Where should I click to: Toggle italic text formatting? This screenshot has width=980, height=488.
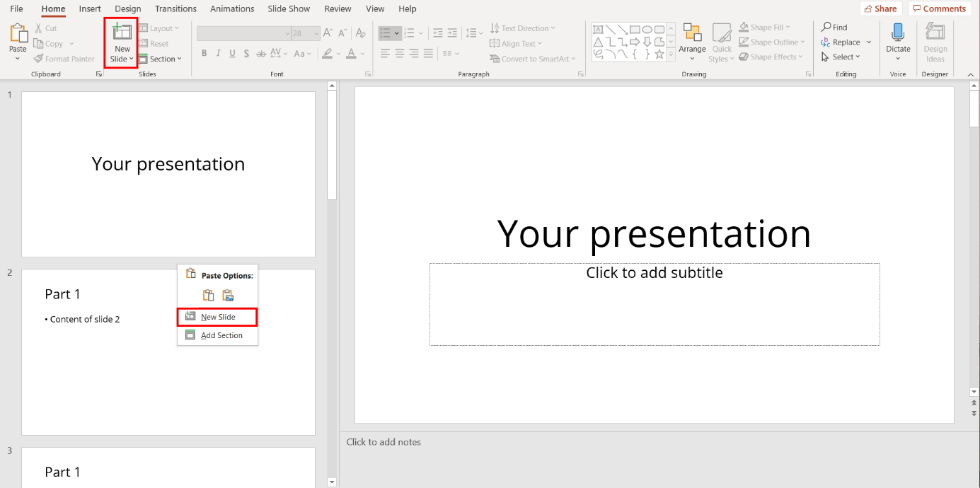[x=218, y=53]
